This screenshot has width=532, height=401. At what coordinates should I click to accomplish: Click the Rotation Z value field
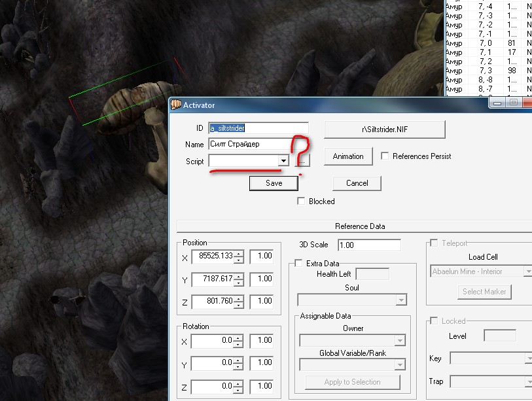[213, 387]
